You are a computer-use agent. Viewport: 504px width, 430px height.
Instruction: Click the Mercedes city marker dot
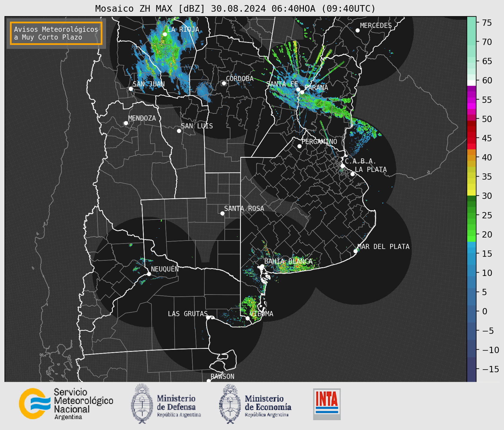(357, 31)
